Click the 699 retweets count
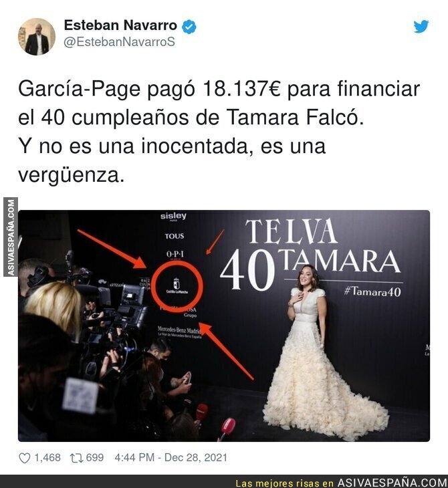The image size is (448, 488). tap(95, 458)
